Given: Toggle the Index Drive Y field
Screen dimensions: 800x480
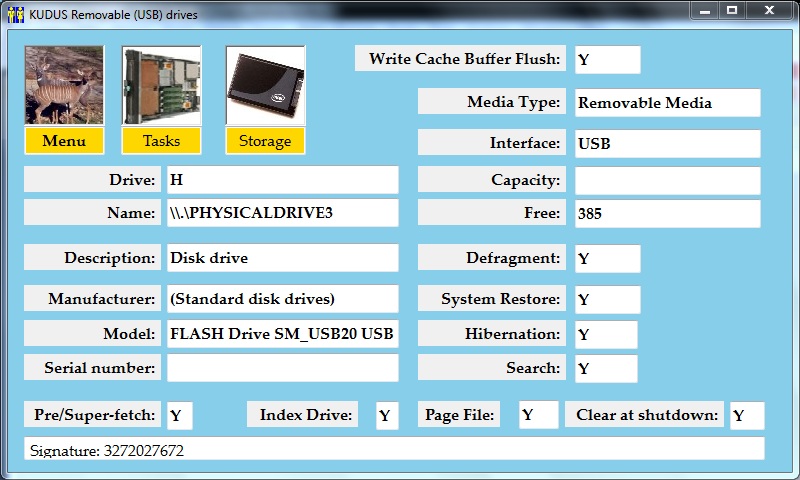Looking at the screenshot, I should (387, 415).
